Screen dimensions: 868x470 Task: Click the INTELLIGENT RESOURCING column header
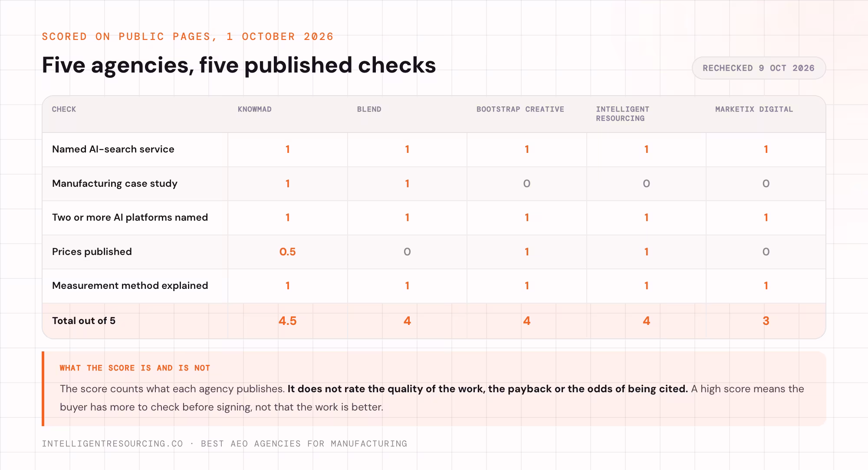coord(623,114)
